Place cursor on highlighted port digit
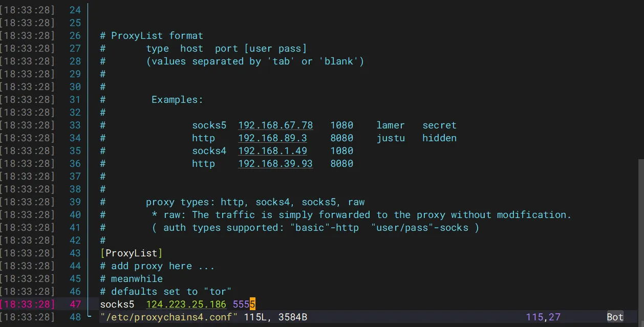The image size is (644, 327). [x=252, y=304]
